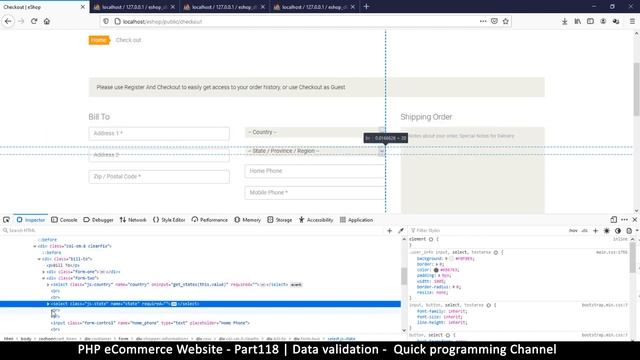Click the Mobile Phone input field
Viewport: 640px width, 360px height.
315,193
